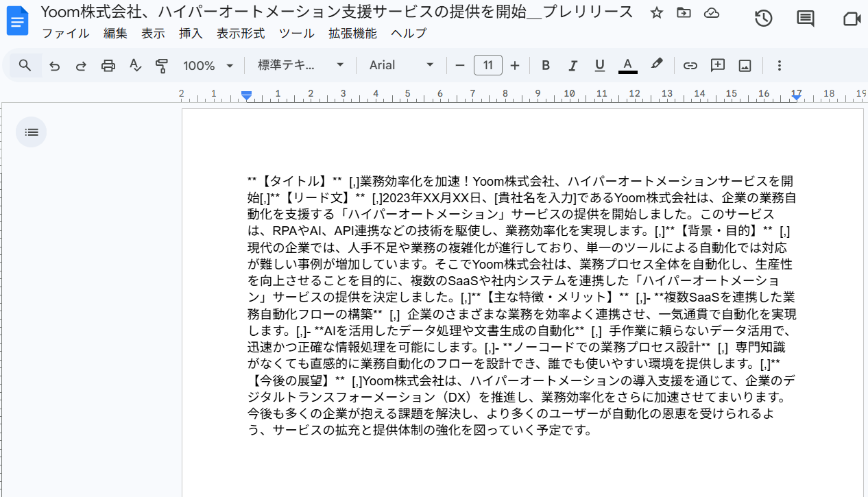Screen dimensions: 868x497
Task: Redo the last action
Action: [x=81, y=66]
